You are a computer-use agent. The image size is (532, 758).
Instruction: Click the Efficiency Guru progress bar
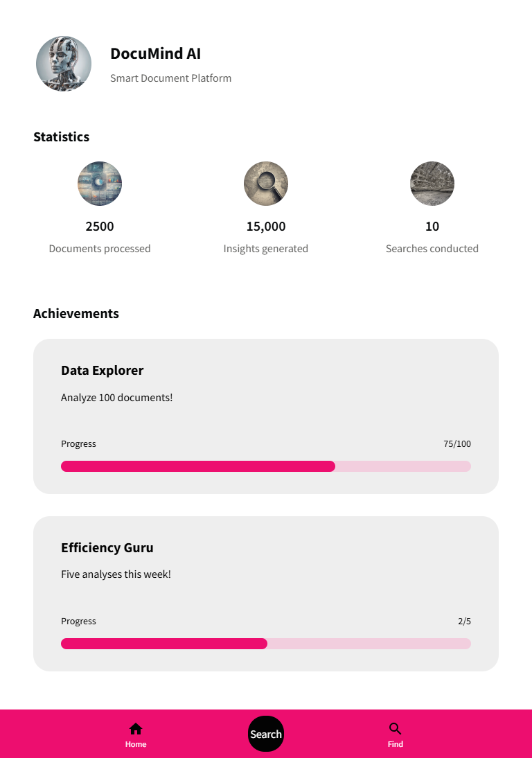(x=266, y=644)
